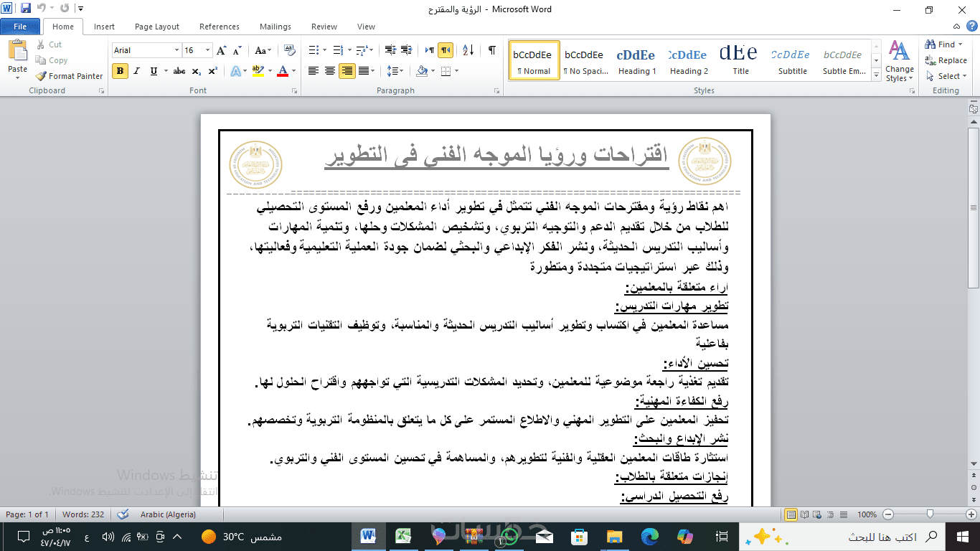Viewport: 980px width, 551px height.
Task: Go to the Mailings tab
Action: pyautogui.click(x=275, y=27)
